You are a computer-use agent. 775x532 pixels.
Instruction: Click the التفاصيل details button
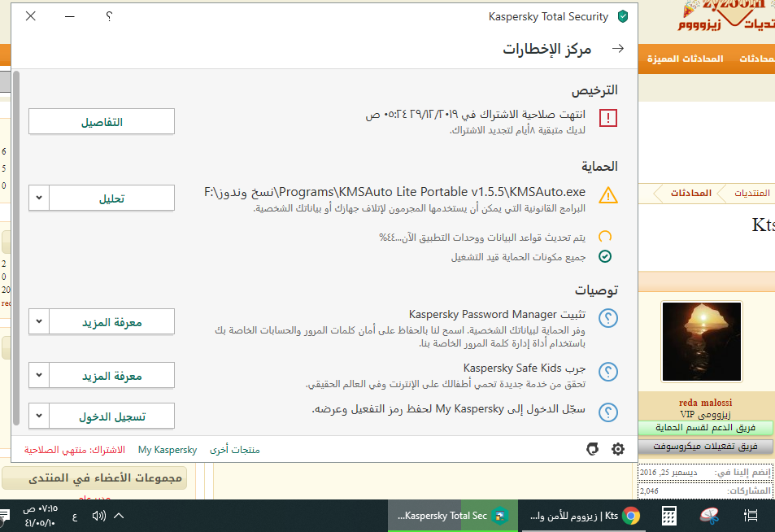102,122
